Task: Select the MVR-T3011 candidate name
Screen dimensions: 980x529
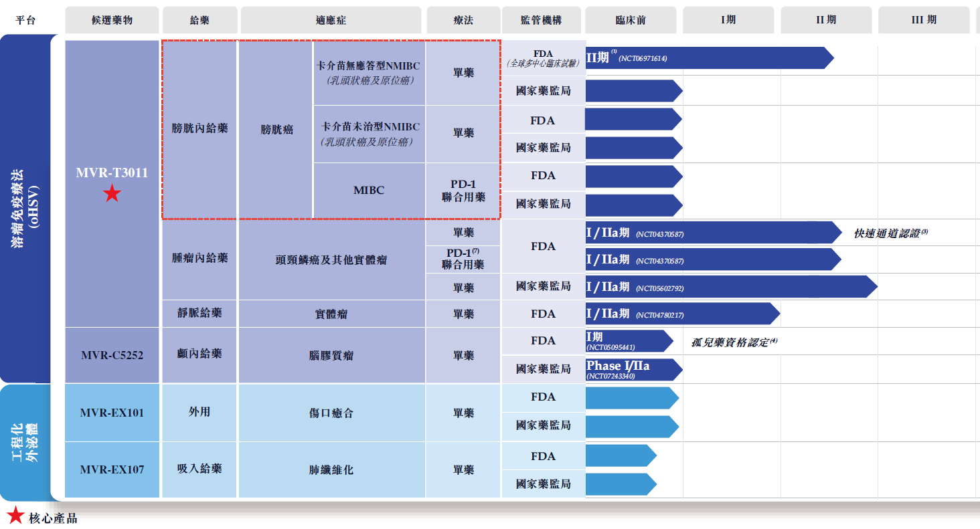Action: click(x=112, y=173)
